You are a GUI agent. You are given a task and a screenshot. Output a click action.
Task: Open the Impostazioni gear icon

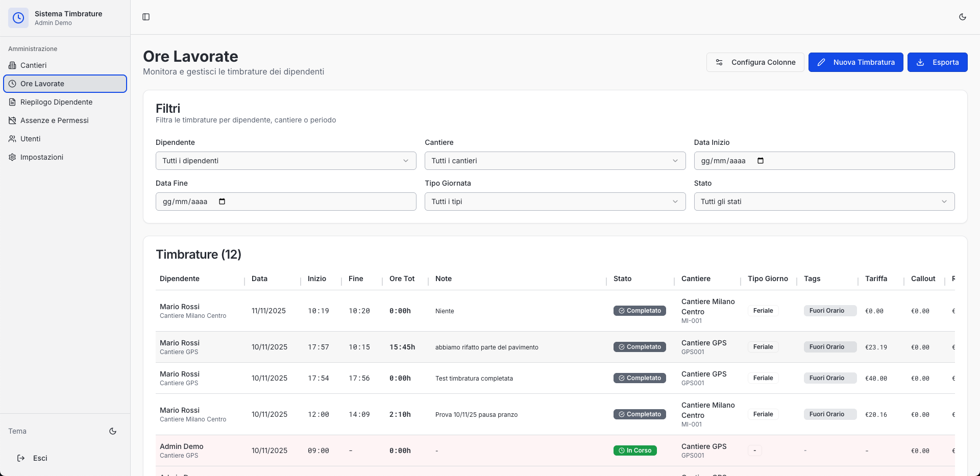(x=12, y=157)
